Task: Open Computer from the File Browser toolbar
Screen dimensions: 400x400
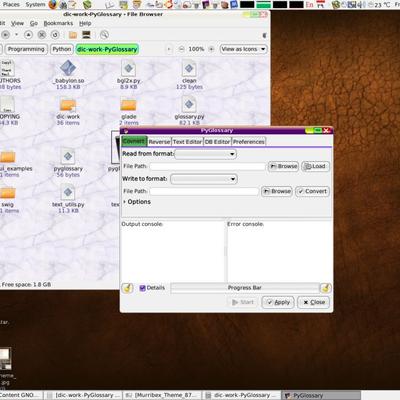Action: [86, 35]
